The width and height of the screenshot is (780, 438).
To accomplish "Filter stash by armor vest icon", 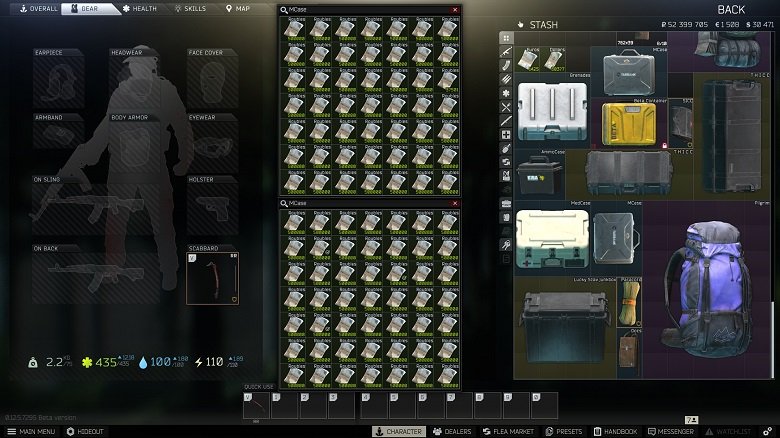I will pyautogui.click(x=506, y=176).
